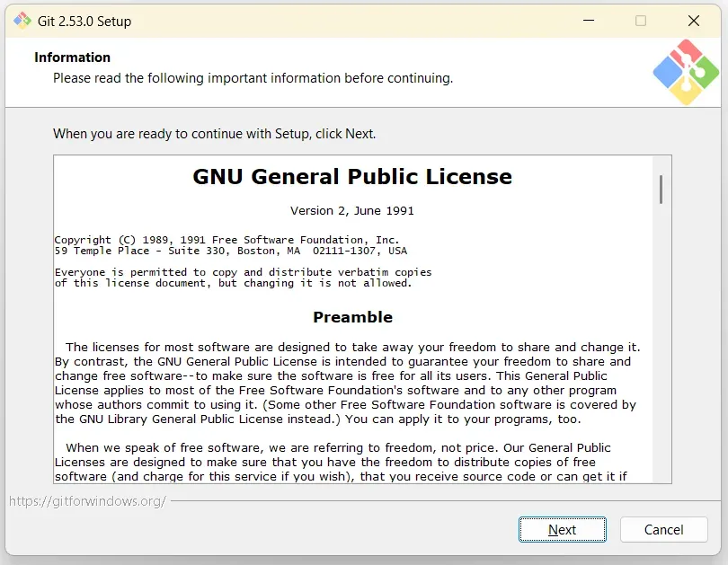Click the large Git logo in header
Image resolution: width=728 pixels, height=565 pixels.
click(686, 72)
